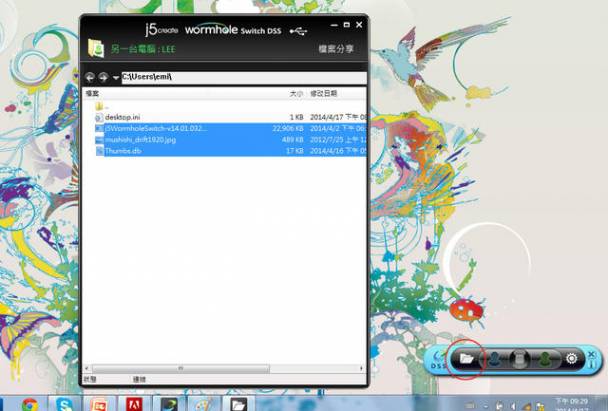Open Skype from taskbar

[64, 404]
